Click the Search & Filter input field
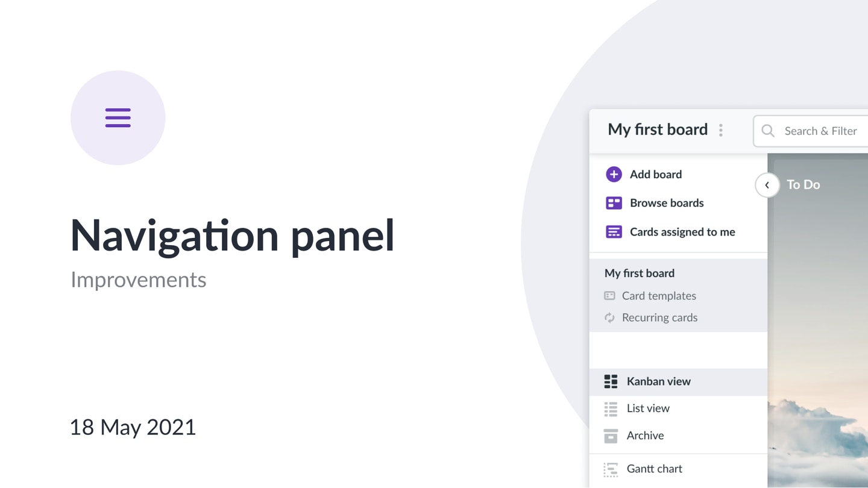The height and width of the screenshot is (488, 868). [x=811, y=131]
